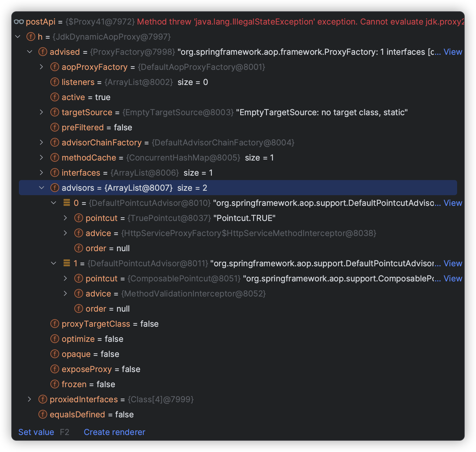The width and height of the screenshot is (476, 452).
Task: Click the field icon next to listeners
Action: 55,82
